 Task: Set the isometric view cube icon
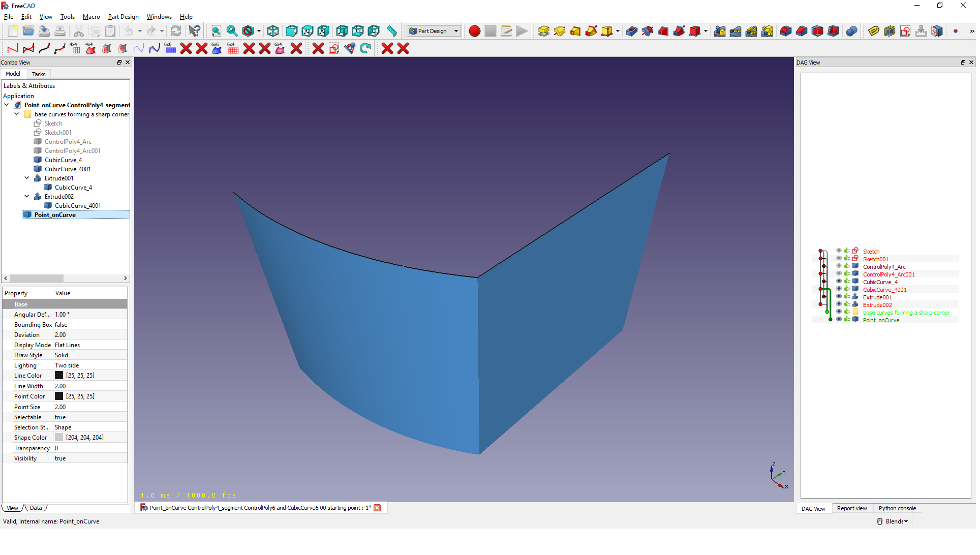tap(273, 32)
